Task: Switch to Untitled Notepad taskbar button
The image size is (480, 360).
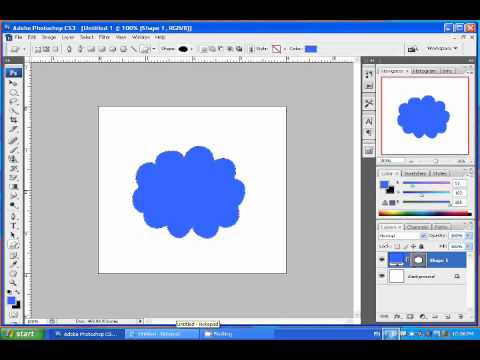Action: 162,334
